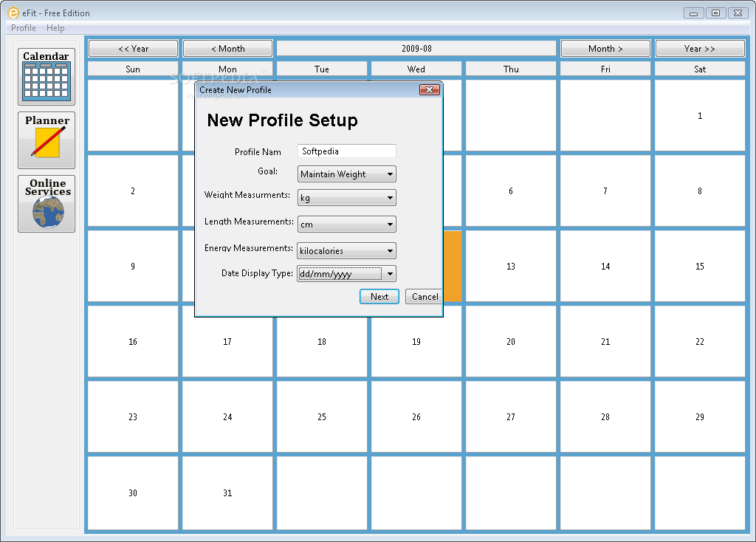Select calendar day 20
Viewport: 756px width, 542px height.
click(x=511, y=341)
